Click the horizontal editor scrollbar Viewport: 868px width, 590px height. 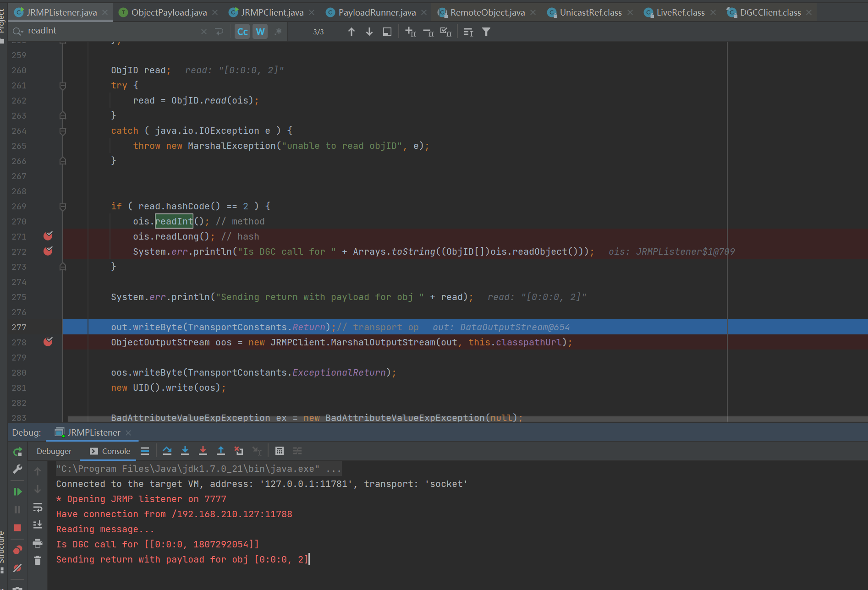(x=467, y=419)
